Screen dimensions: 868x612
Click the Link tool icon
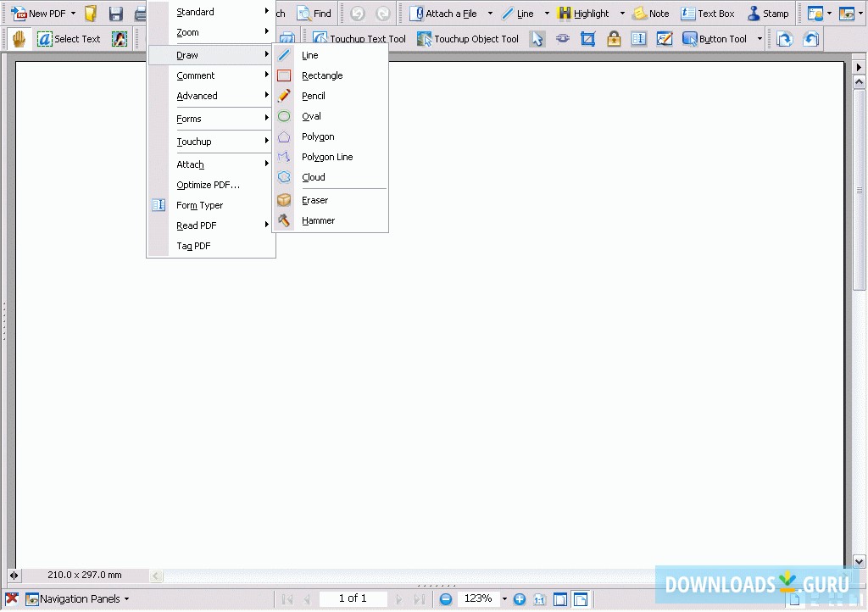point(563,39)
